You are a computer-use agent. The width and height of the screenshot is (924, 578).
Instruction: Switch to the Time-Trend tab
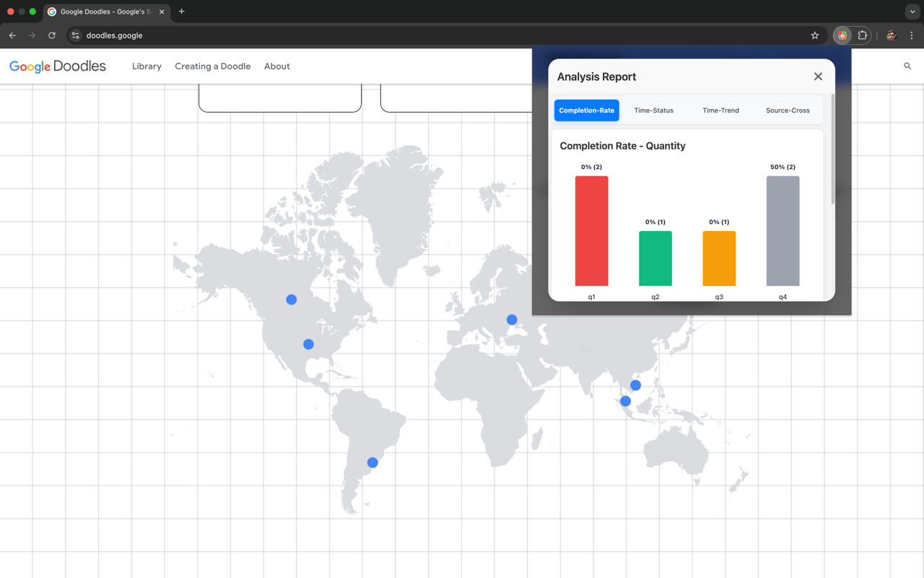720,111
